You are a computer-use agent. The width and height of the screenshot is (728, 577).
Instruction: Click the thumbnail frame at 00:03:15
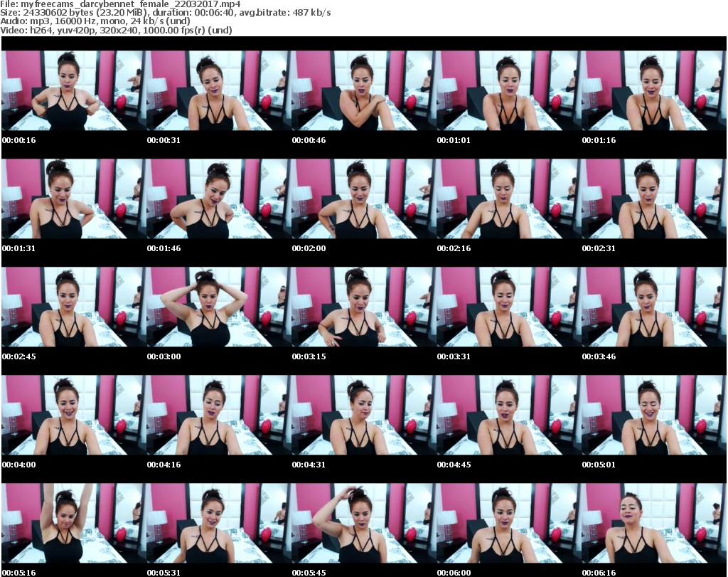pyautogui.click(x=363, y=307)
